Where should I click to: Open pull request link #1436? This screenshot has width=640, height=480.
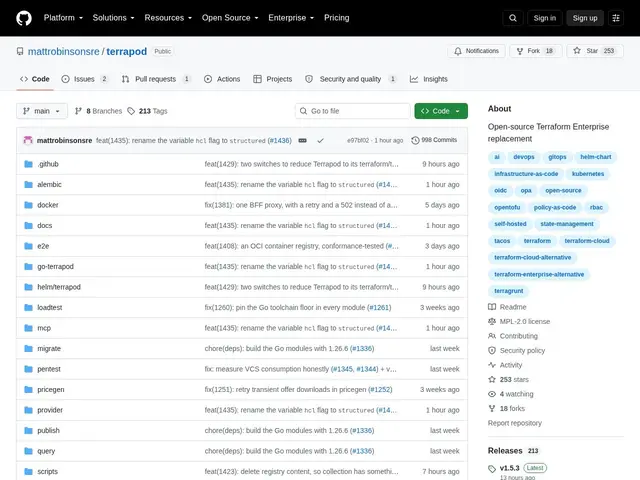click(280, 140)
